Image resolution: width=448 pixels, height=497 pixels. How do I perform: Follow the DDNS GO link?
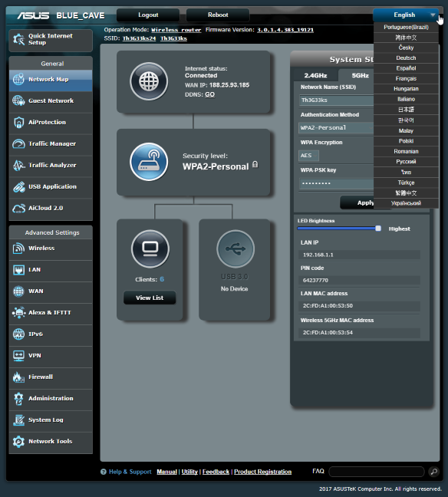[209, 94]
